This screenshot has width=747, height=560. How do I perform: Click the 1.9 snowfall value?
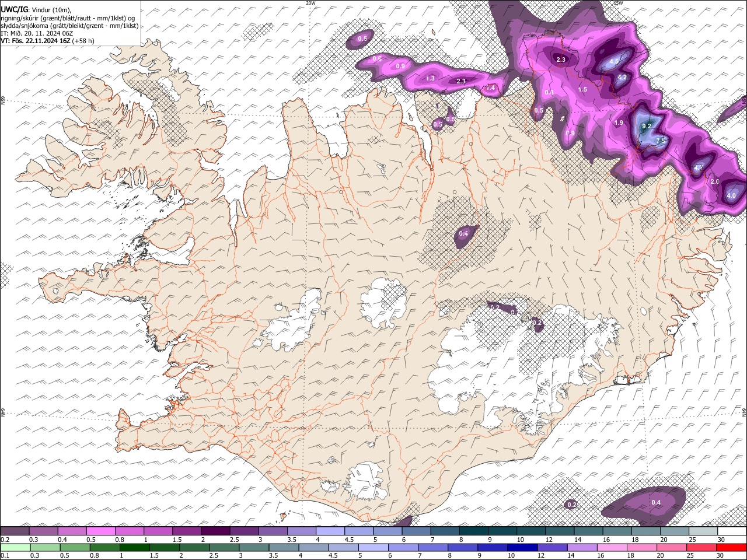[x=619, y=123]
